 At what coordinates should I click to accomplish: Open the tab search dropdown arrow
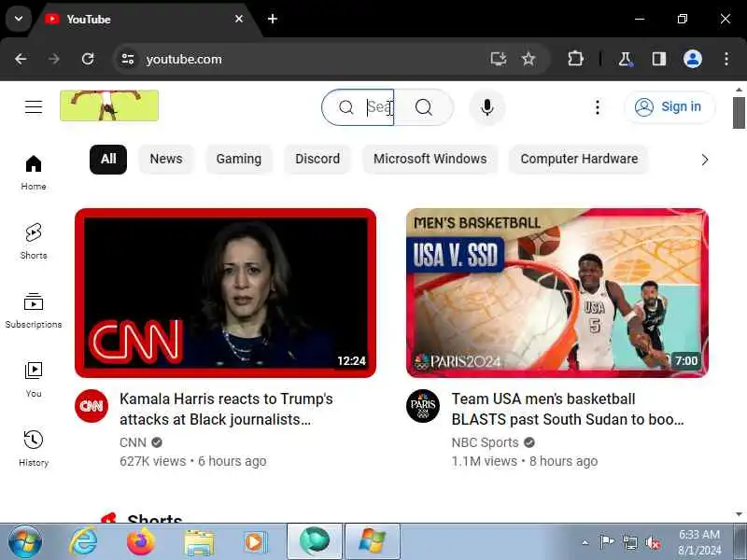tap(19, 19)
